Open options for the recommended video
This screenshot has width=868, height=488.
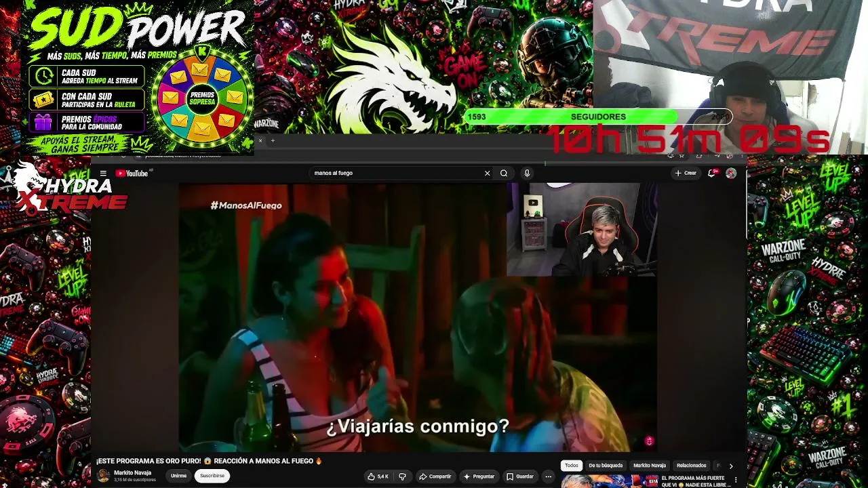point(736,480)
